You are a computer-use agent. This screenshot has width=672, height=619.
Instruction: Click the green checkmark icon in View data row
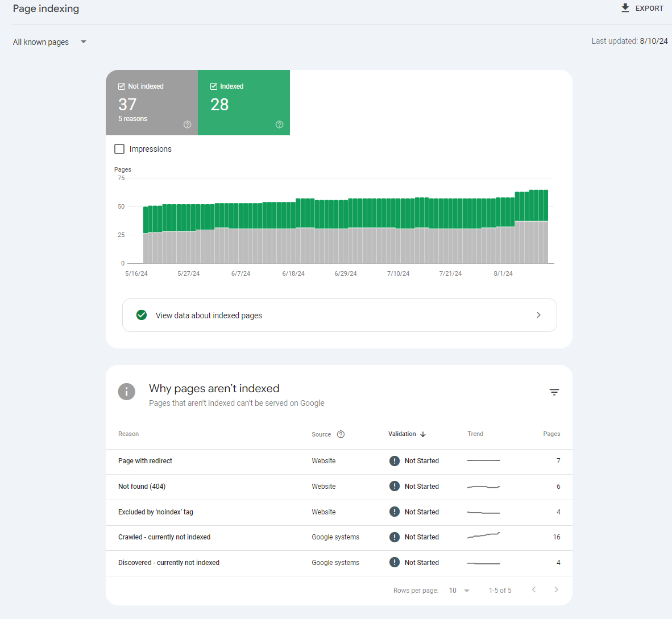pyautogui.click(x=142, y=315)
